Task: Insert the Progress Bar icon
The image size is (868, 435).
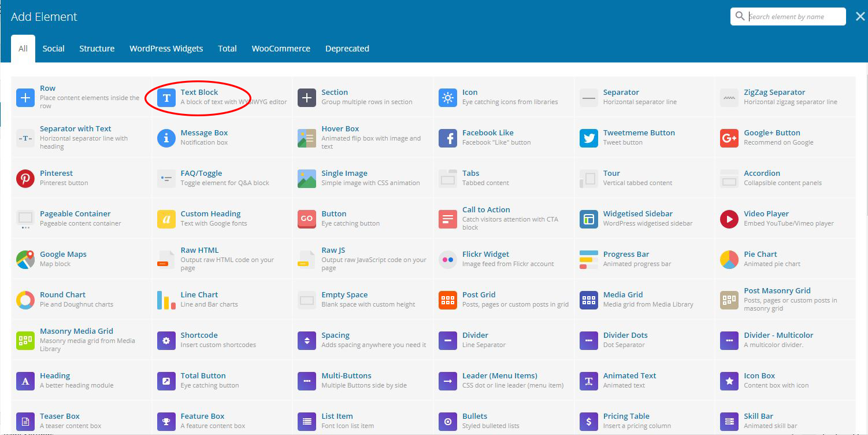Action: tap(589, 260)
